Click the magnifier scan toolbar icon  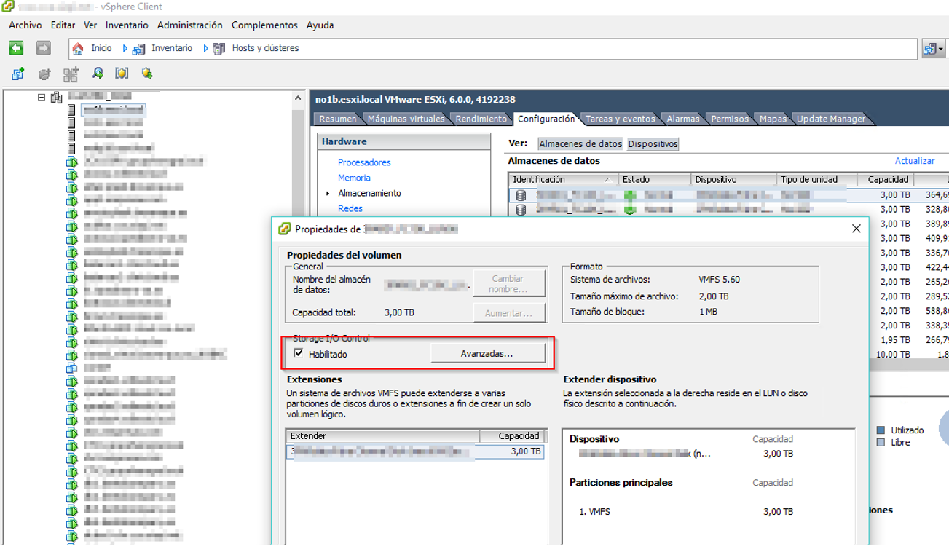tap(97, 74)
